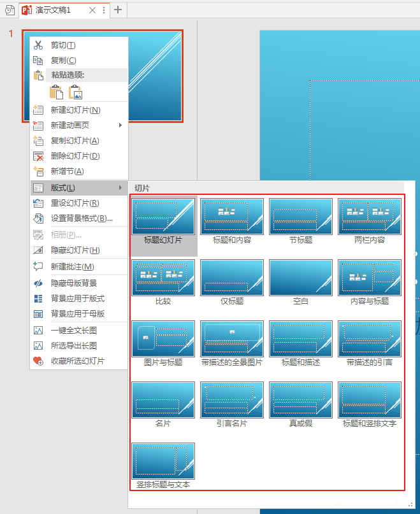Choose 新增节(A) menu entry
420x514 pixels.
click(x=79, y=171)
